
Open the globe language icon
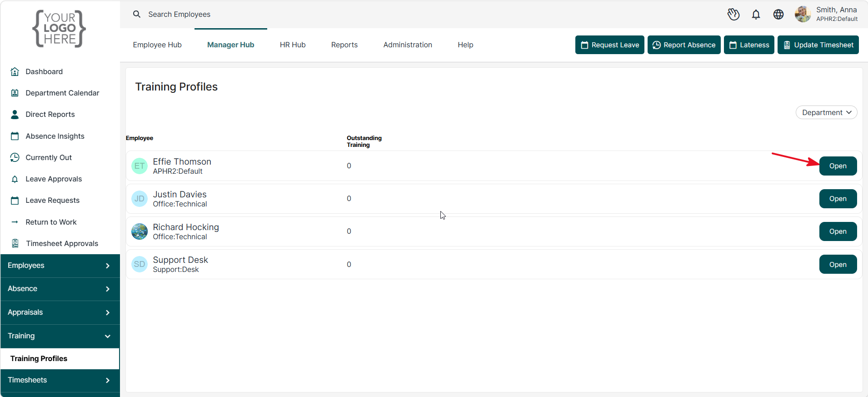(778, 15)
